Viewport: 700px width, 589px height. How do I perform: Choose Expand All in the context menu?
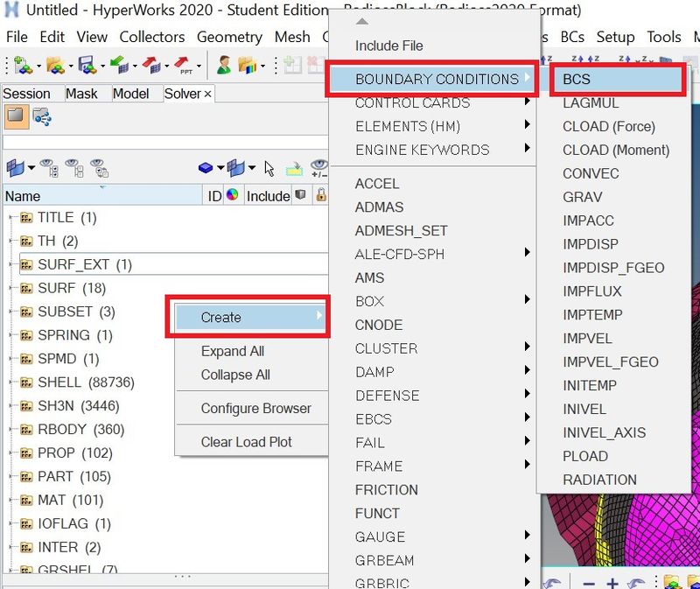click(232, 351)
